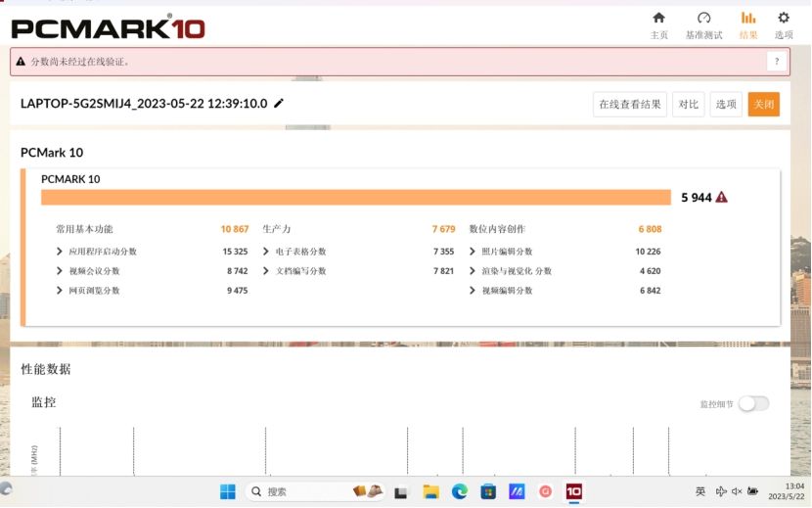Click the PCMark 10 taskbar icon

click(x=574, y=491)
